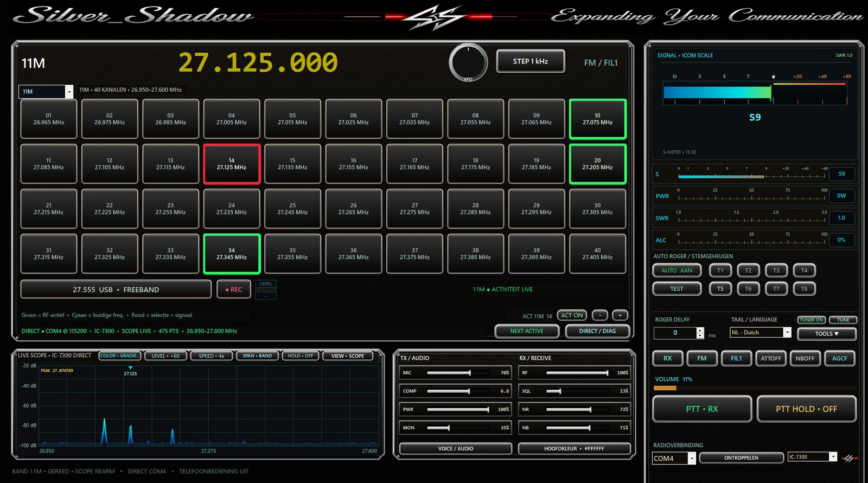Viewport: 868px width, 483px height.
Task: Click the TEST button
Action: (x=676, y=289)
